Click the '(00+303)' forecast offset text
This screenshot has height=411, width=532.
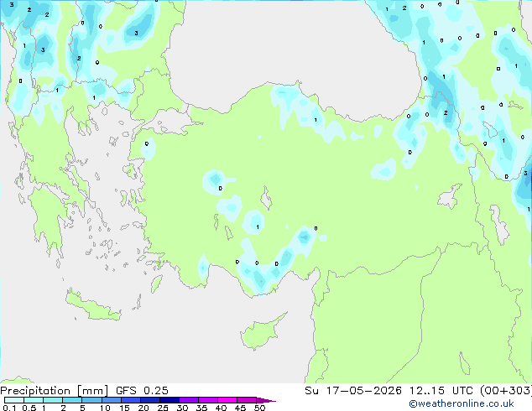point(506,391)
